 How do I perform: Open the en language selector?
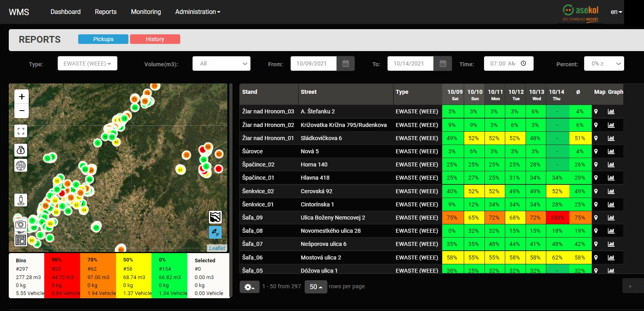point(616,12)
